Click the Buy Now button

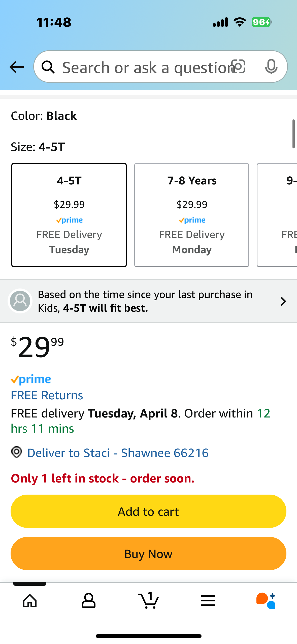point(148,554)
